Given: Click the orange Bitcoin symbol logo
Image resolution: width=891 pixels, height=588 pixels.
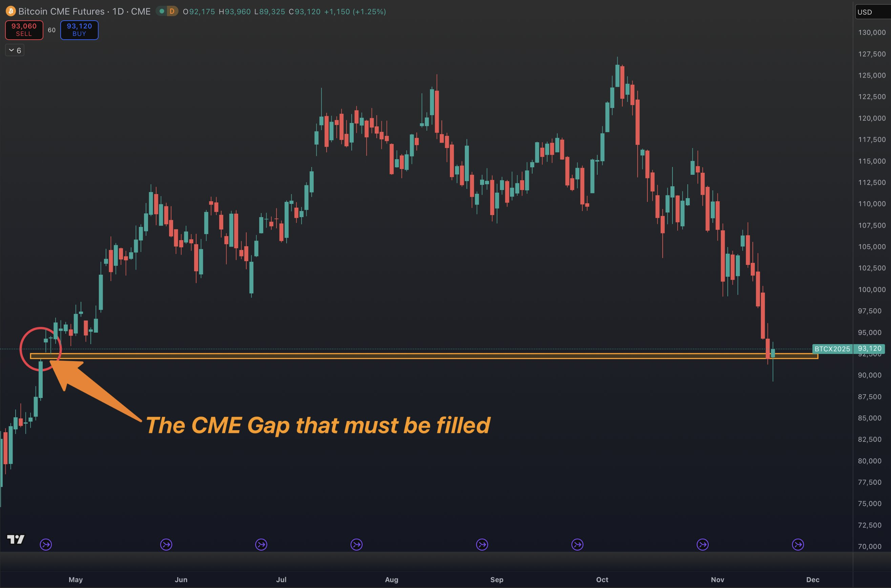Looking at the screenshot, I should (x=11, y=11).
